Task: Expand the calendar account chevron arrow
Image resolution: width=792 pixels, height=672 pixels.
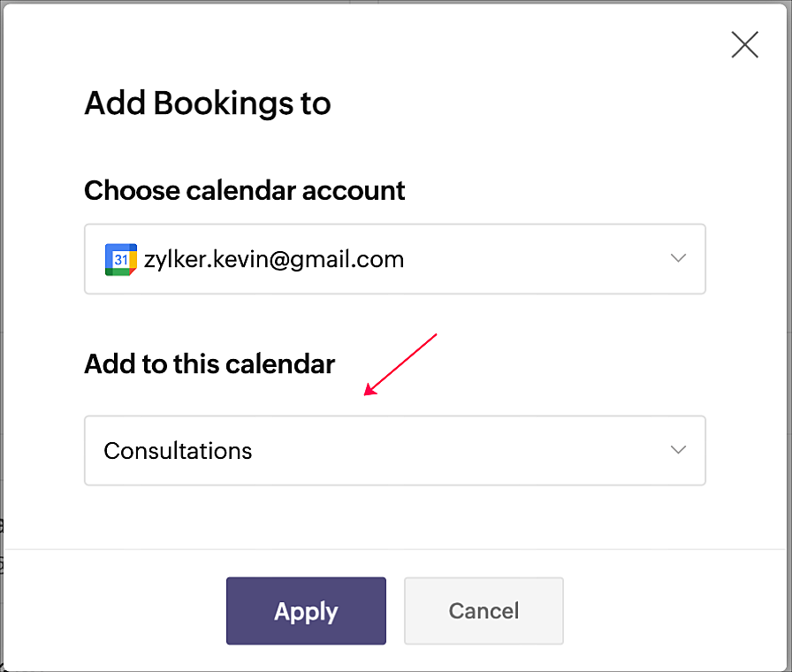Action: pos(678,258)
